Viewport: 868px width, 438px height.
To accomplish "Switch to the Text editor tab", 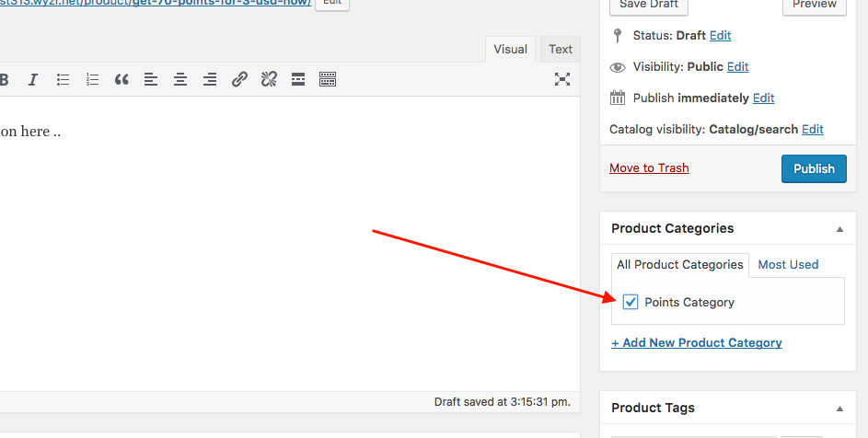I will click(560, 50).
